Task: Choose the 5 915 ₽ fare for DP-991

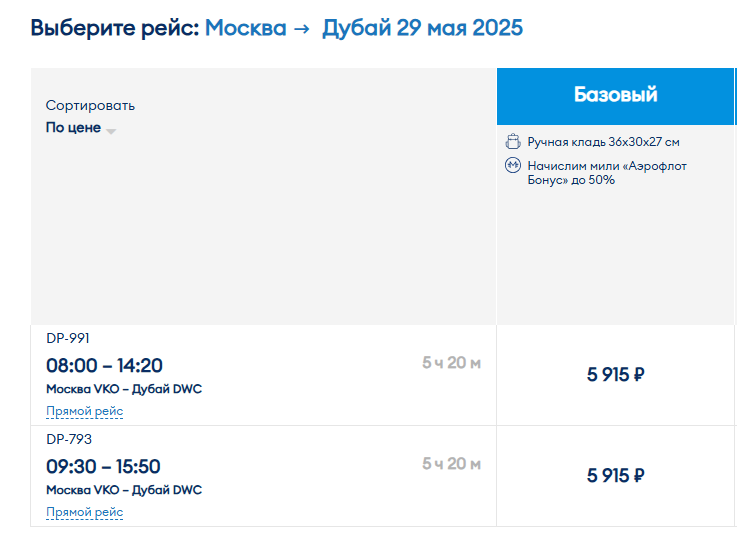Action: click(615, 375)
